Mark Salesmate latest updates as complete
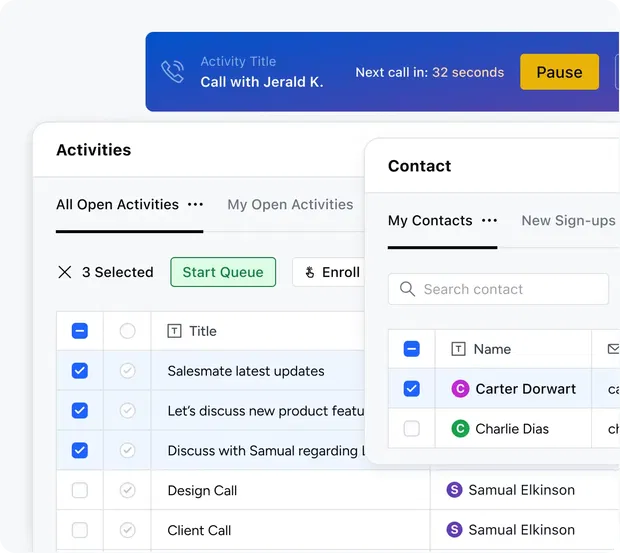The width and height of the screenshot is (620, 553). (x=127, y=371)
